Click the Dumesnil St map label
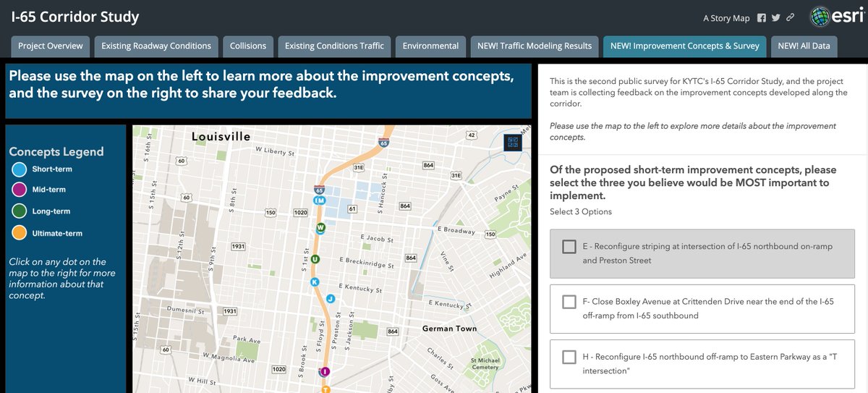This screenshot has height=393, width=868. coord(186,309)
